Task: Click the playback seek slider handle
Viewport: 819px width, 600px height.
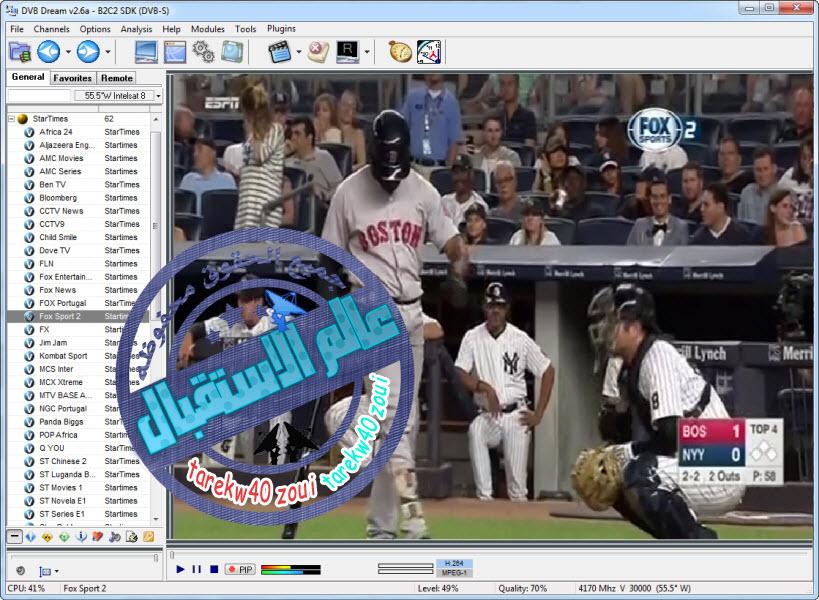Action: pyautogui.click(x=172, y=555)
